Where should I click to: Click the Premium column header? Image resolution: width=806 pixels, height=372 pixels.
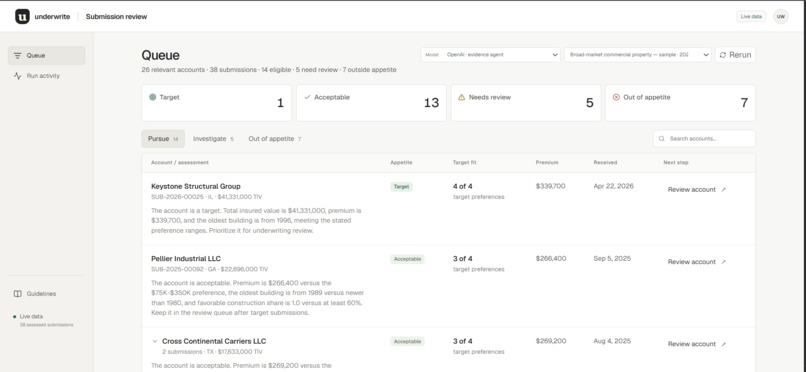coord(547,162)
